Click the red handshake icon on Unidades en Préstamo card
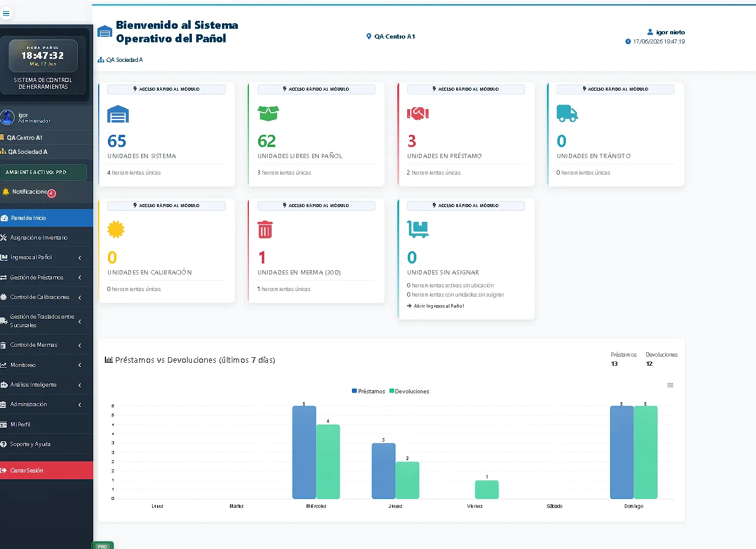 418,113
